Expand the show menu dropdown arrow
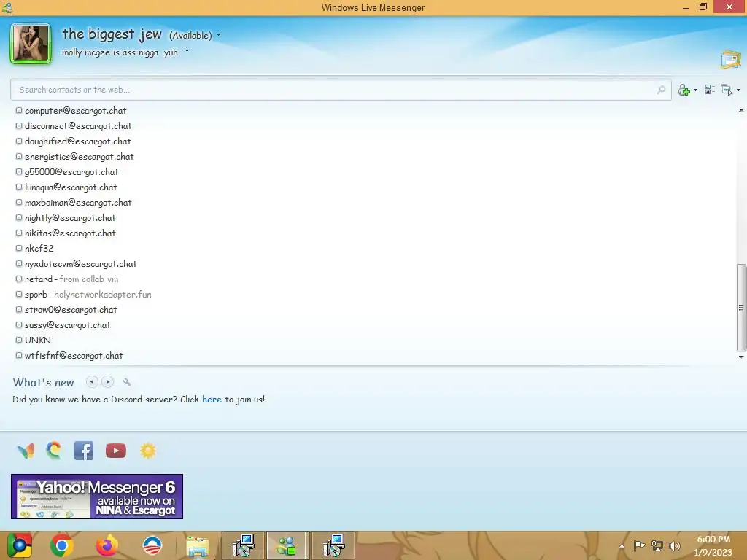 738,90
